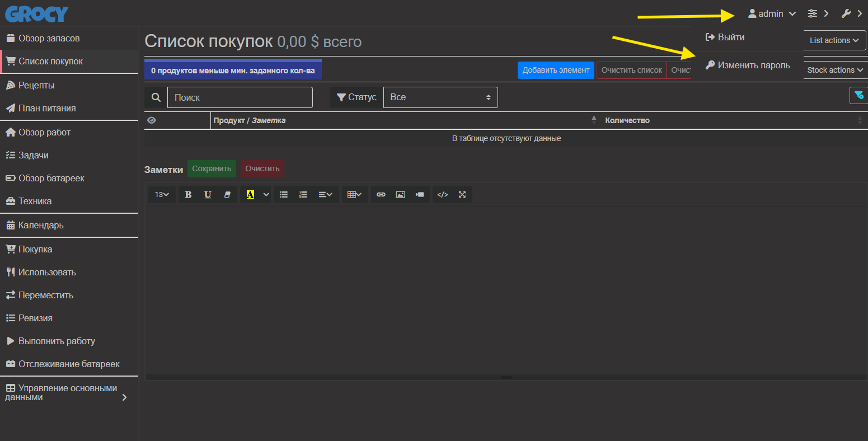
Task: Open Выполнить работу page
Action: [x=69, y=341]
